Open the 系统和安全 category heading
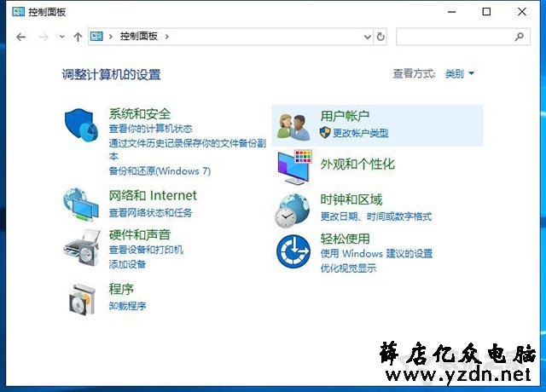Image resolution: width=546 pixels, height=392 pixels. click(x=140, y=113)
